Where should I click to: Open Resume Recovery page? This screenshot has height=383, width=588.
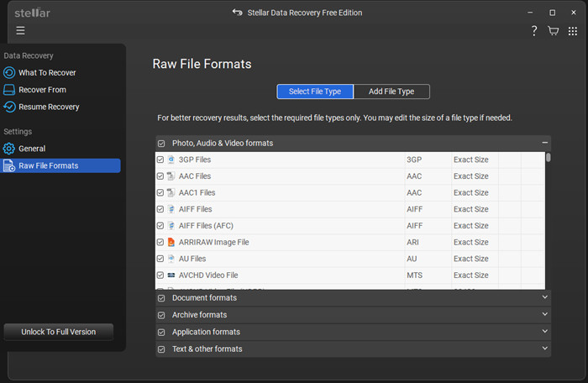(49, 107)
